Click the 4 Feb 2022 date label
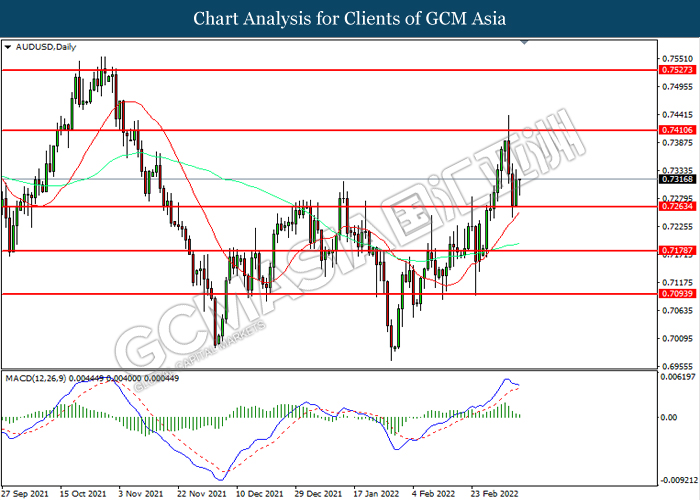Viewport: 700px width, 500px height. click(433, 494)
